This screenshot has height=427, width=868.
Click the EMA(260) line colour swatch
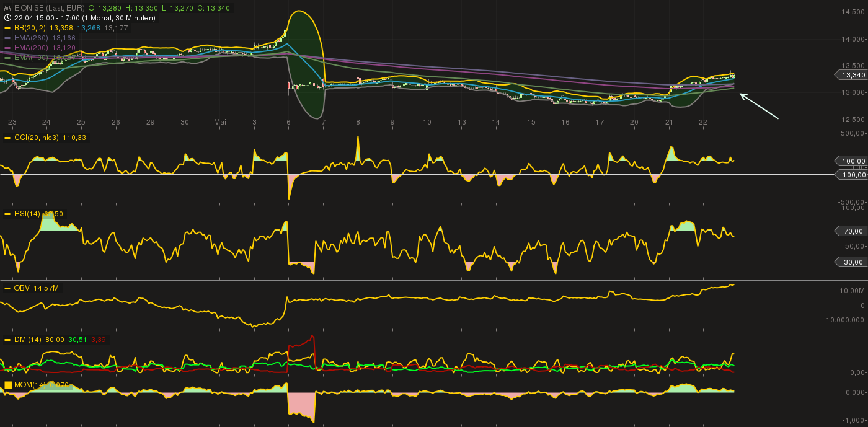click(x=7, y=38)
